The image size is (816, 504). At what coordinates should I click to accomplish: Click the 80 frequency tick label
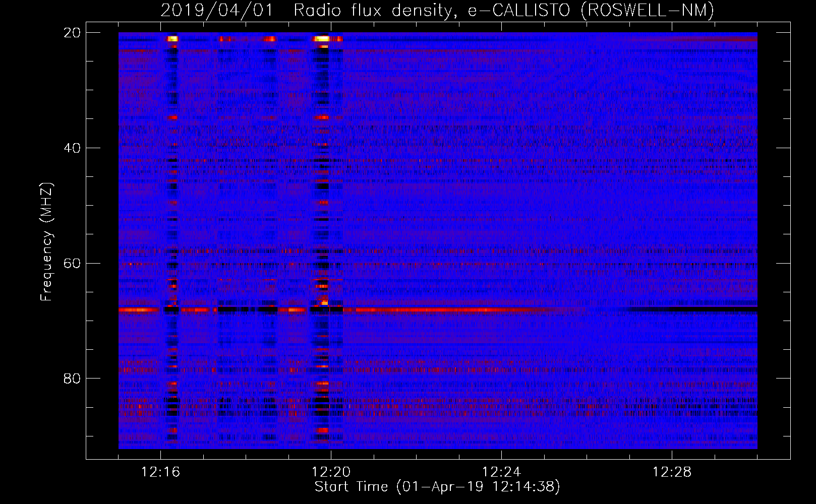click(72, 379)
